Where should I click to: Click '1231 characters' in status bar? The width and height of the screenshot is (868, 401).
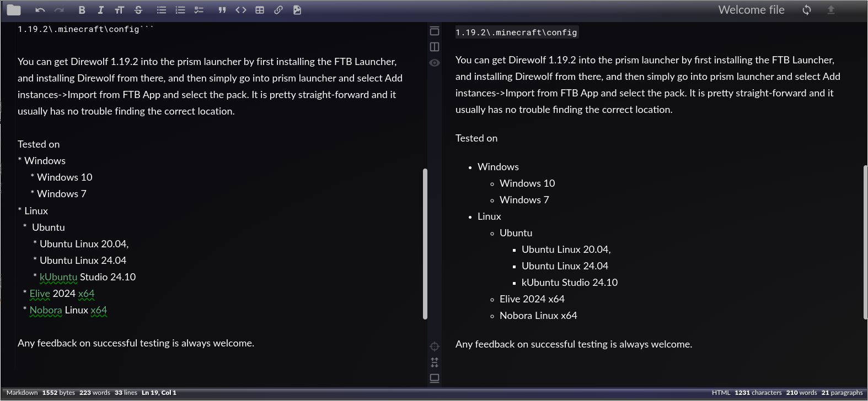[x=758, y=393]
